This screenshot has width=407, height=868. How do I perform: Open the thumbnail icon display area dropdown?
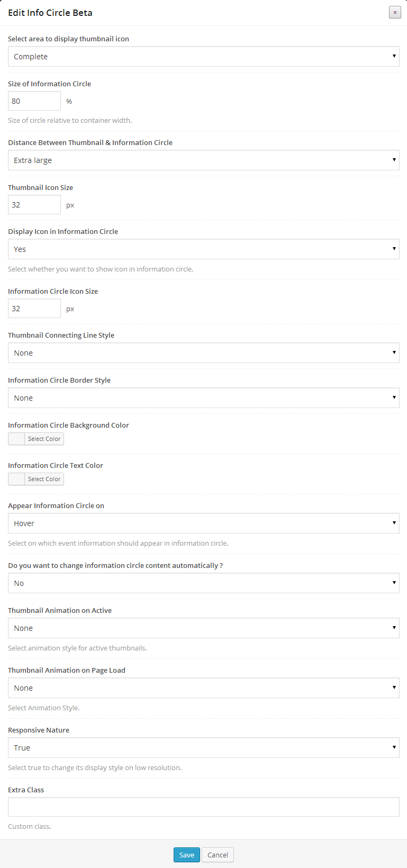(x=203, y=57)
